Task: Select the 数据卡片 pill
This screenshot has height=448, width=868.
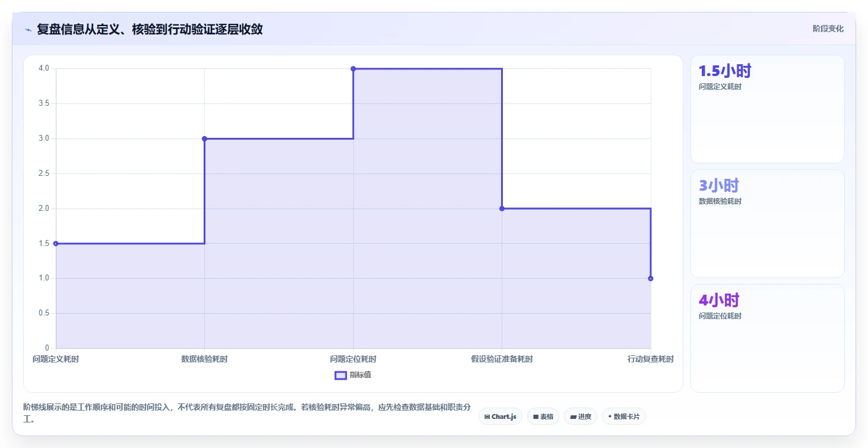Action: (x=623, y=417)
